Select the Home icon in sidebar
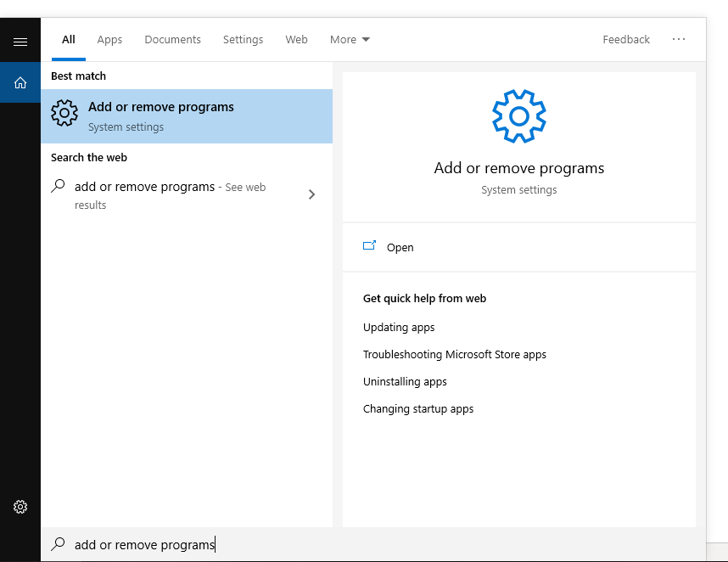The height and width of the screenshot is (562, 728). click(20, 82)
